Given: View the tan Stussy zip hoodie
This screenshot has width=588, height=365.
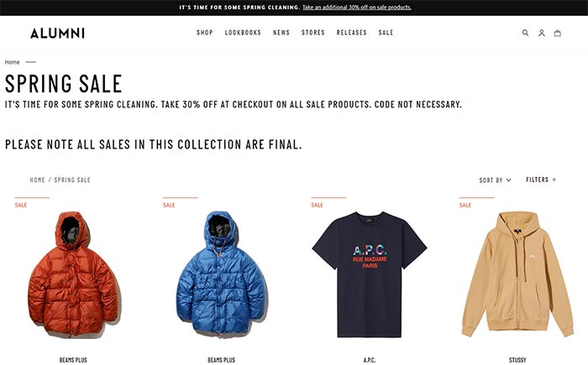Looking at the screenshot, I should click(x=517, y=274).
